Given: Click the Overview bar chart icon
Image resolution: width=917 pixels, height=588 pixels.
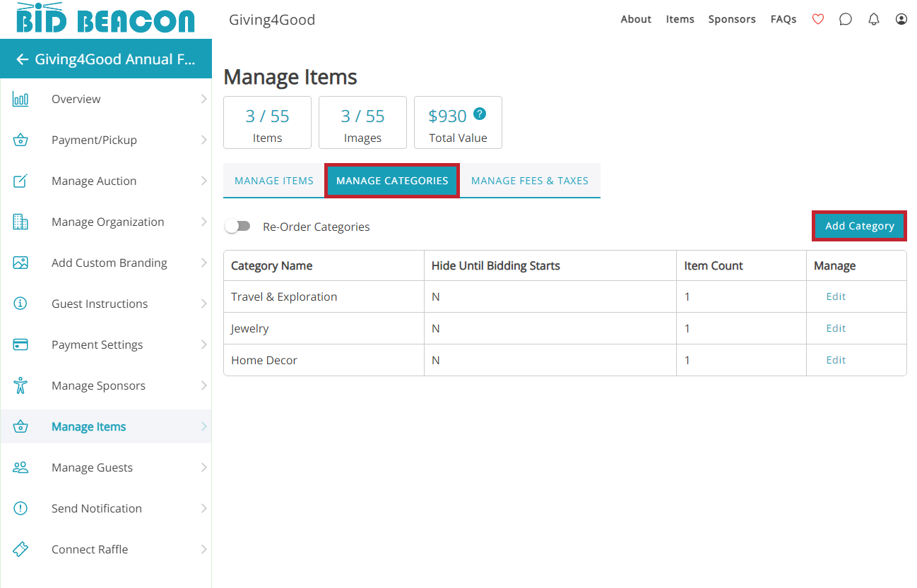Looking at the screenshot, I should point(20,99).
